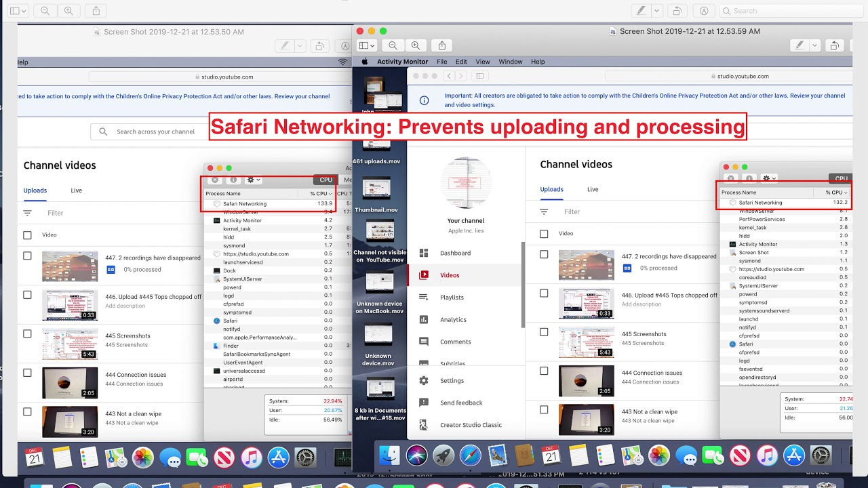Image resolution: width=868 pixels, height=488 pixels.
Task: Open the gear action menu in the right Activity Monitor
Action: tap(769, 179)
